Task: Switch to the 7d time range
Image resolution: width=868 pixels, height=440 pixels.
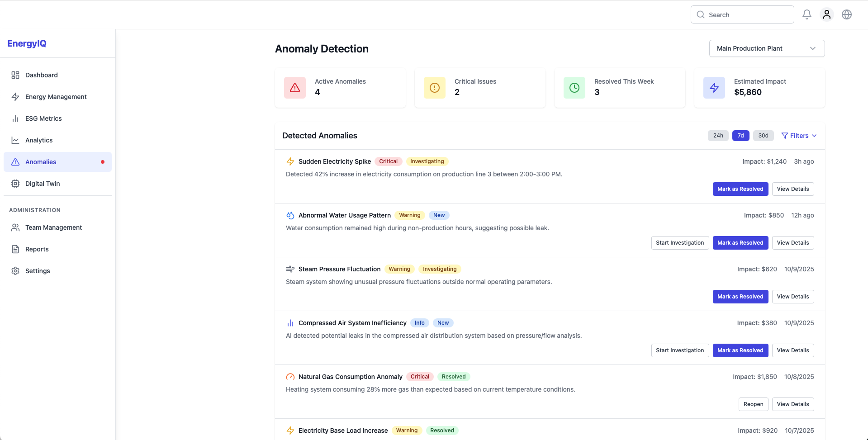Action: [740, 136]
